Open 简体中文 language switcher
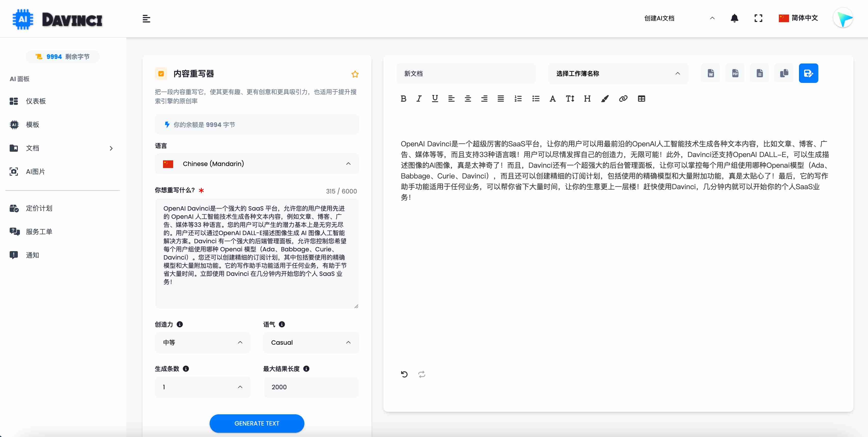This screenshot has width=868, height=437. pos(798,18)
